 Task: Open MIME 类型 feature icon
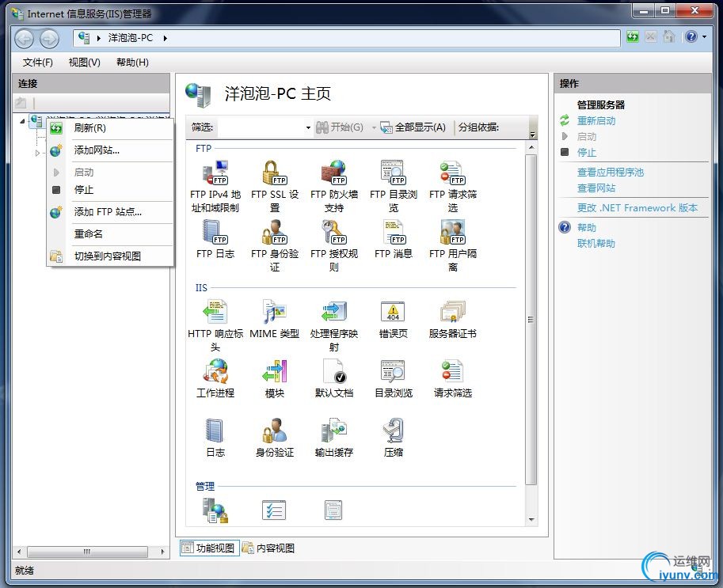(275, 312)
